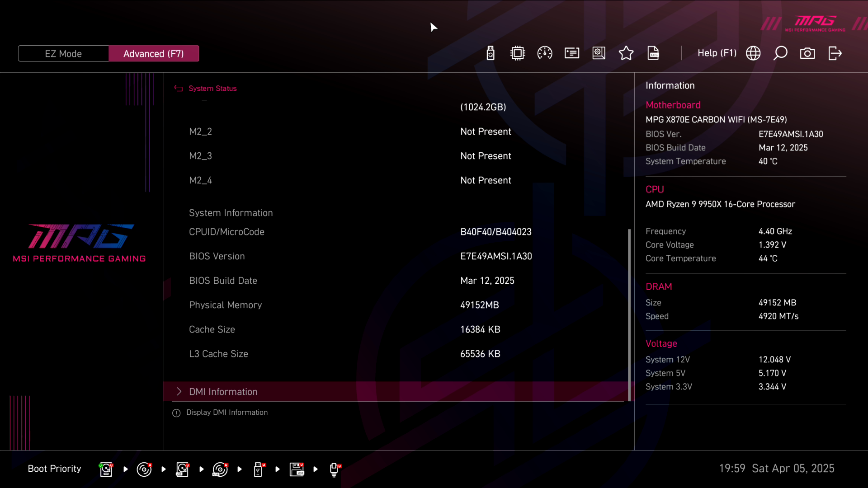The width and height of the screenshot is (868, 488).
Task: Open the speedometer overclocking icon
Action: 545,53
